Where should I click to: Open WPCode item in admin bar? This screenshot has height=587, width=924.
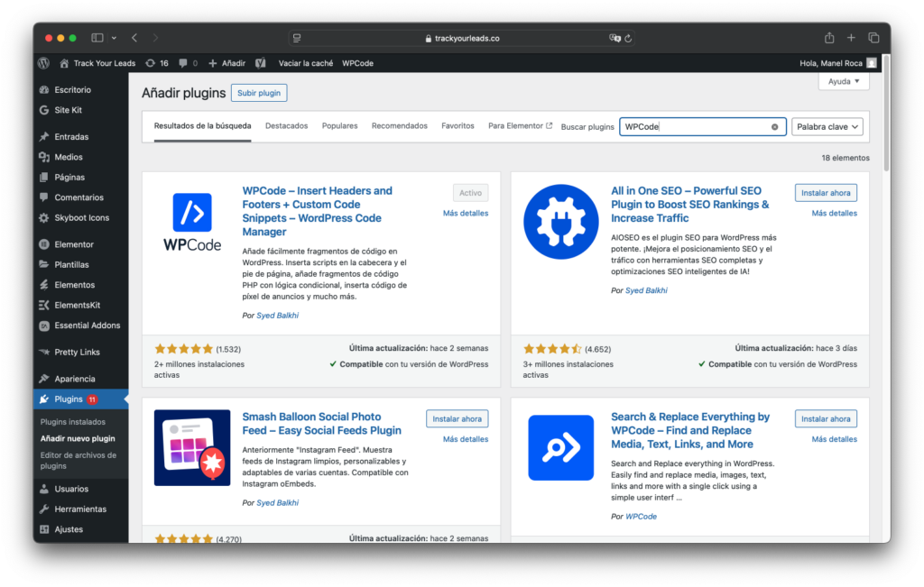coord(357,63)
